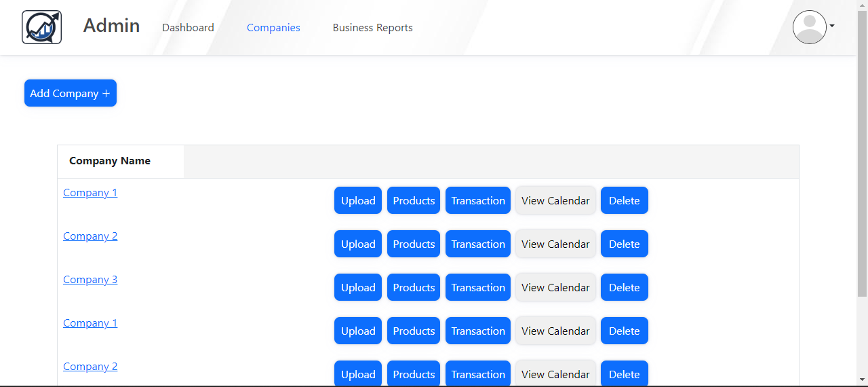868x387 pixels.
Task: Delete Company 3 from the list
Action: [x=624, y=287]
